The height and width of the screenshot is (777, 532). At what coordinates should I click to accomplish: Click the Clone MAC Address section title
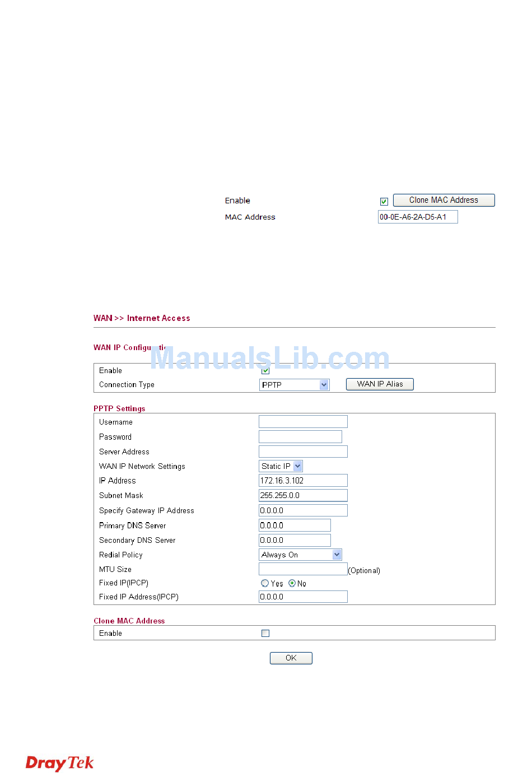[x=129, y=621]
